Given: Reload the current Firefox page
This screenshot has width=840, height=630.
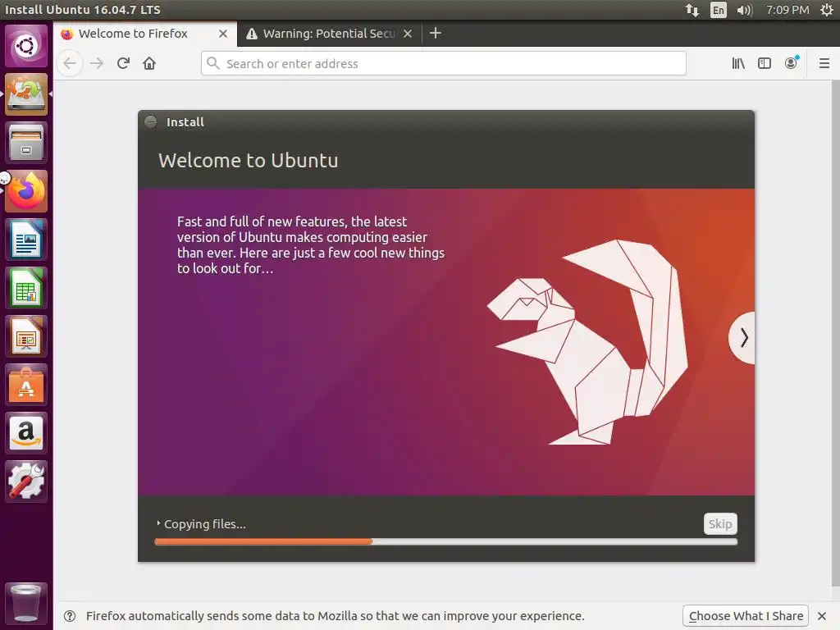Looking at the screenshot, I should coord(123,63).
